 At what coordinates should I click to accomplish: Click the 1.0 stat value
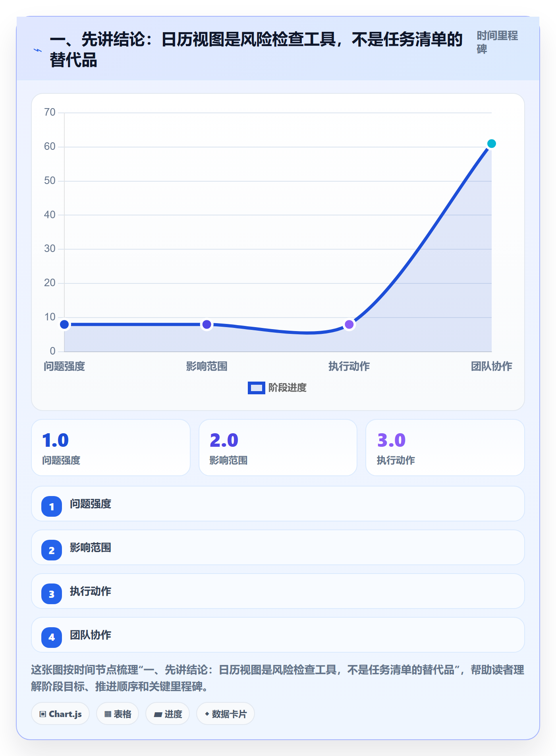[x=56, y=440]
